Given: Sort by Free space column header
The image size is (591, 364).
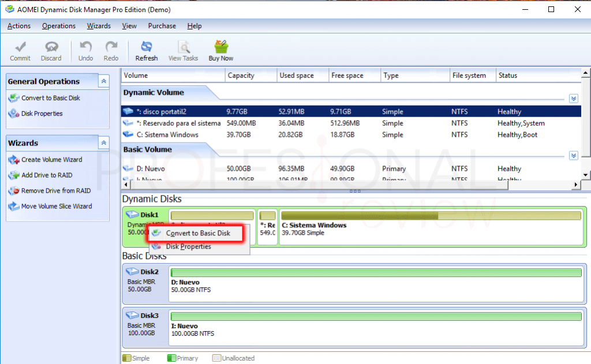Looking at the screenshot, I should tap(355, 76).
